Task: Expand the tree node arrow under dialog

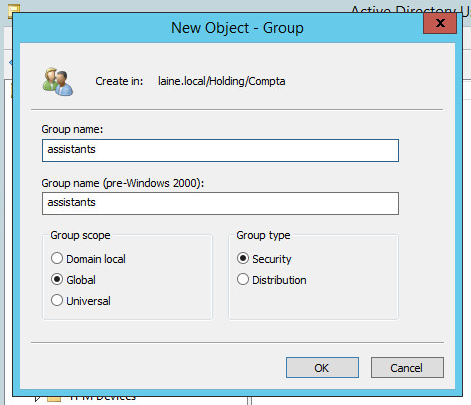Action: pyautogui.click(x=38, y=399)
